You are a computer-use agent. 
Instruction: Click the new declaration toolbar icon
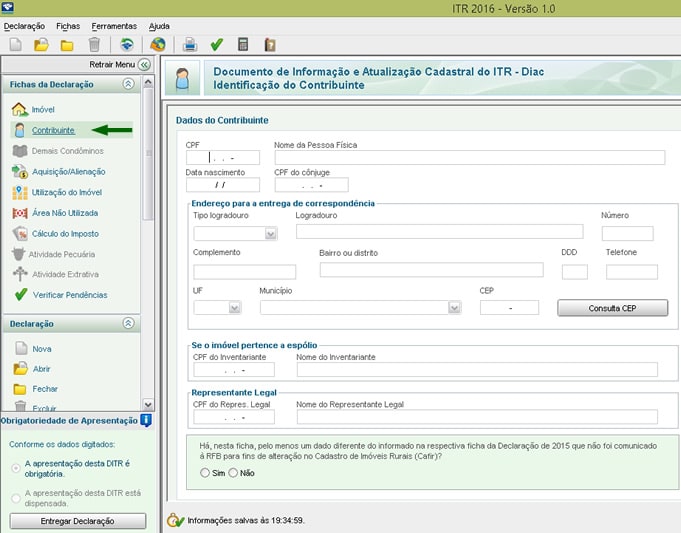point(16,44)
